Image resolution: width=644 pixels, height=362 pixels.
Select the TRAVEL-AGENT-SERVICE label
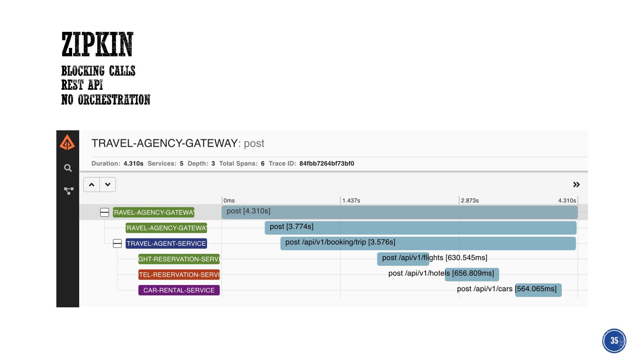[166, 243]
